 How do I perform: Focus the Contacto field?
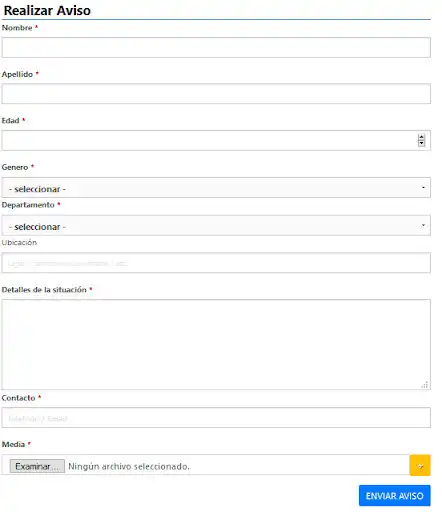click(x=216, y=418)
